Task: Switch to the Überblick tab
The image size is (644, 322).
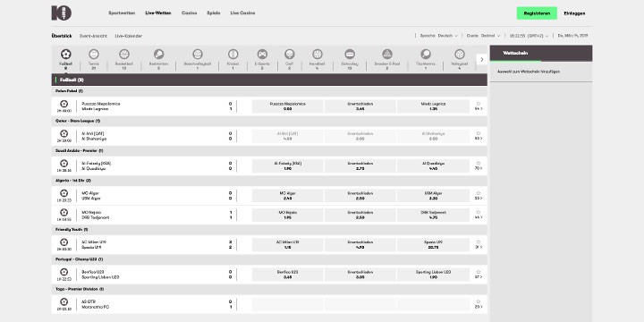Action: [62, 36]
